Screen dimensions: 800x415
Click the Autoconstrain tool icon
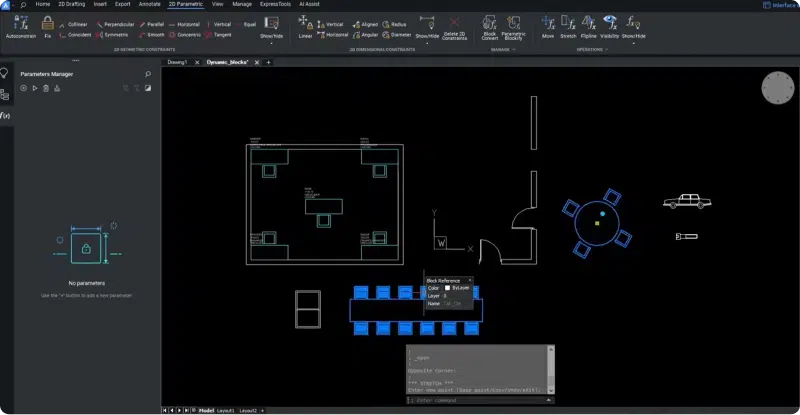pyautogui.click(x=19, y=23)
